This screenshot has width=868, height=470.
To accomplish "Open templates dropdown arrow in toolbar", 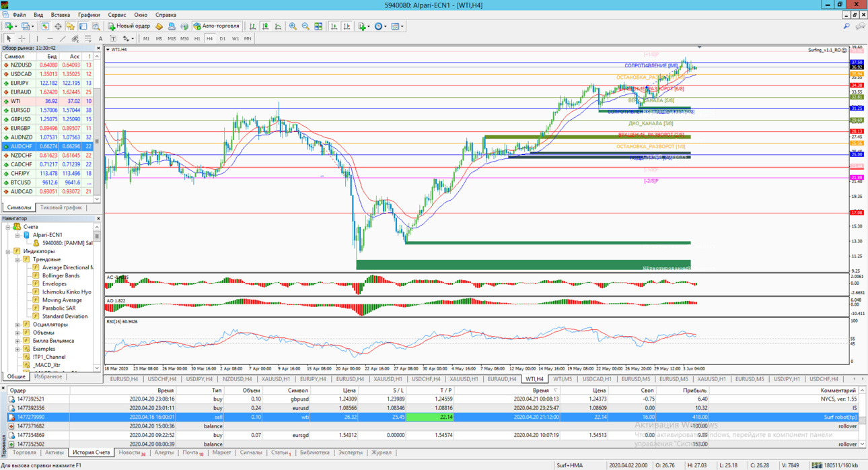I will pos(402,26).
